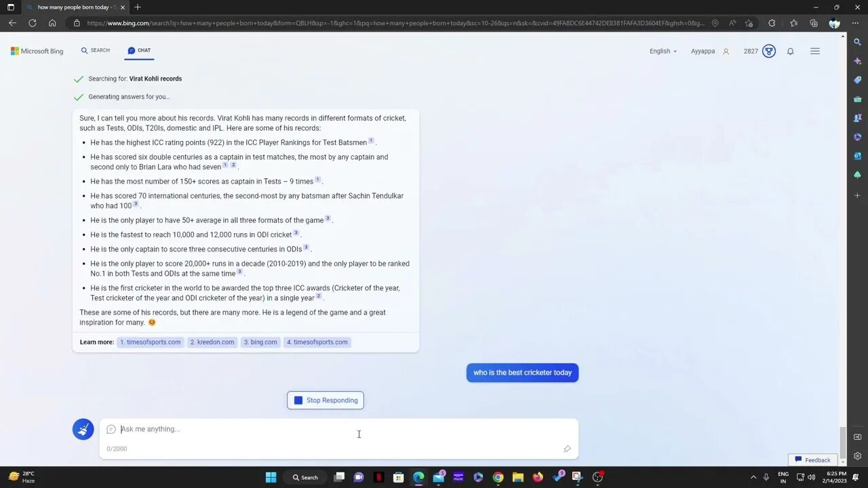Click the page vertical scrollbar thumb

[x=843, y=443]
